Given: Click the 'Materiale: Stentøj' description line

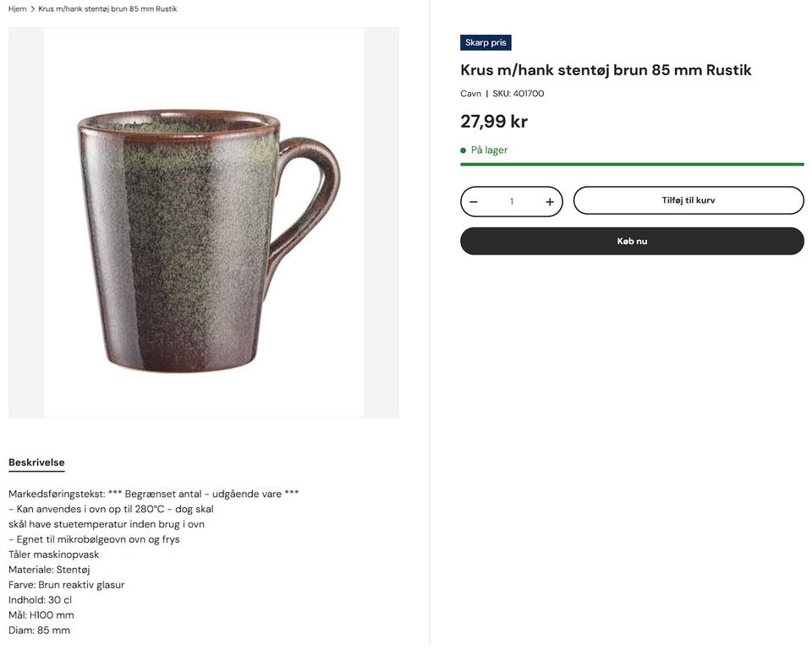Looking at the screenshot, I should click(49, 570).
